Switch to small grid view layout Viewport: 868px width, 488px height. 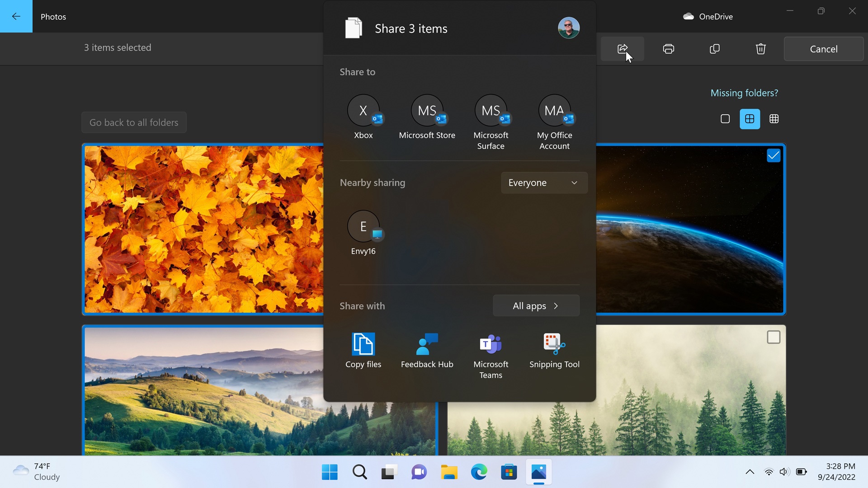point(774,119)
